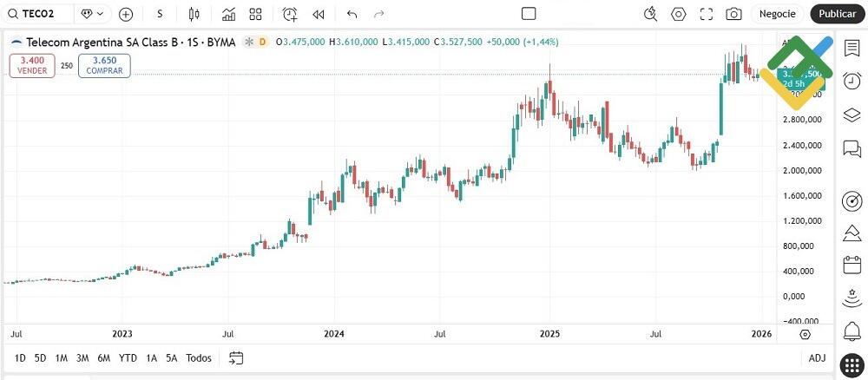
Task: Select the Todos time range
Action: tap(199, 357)
